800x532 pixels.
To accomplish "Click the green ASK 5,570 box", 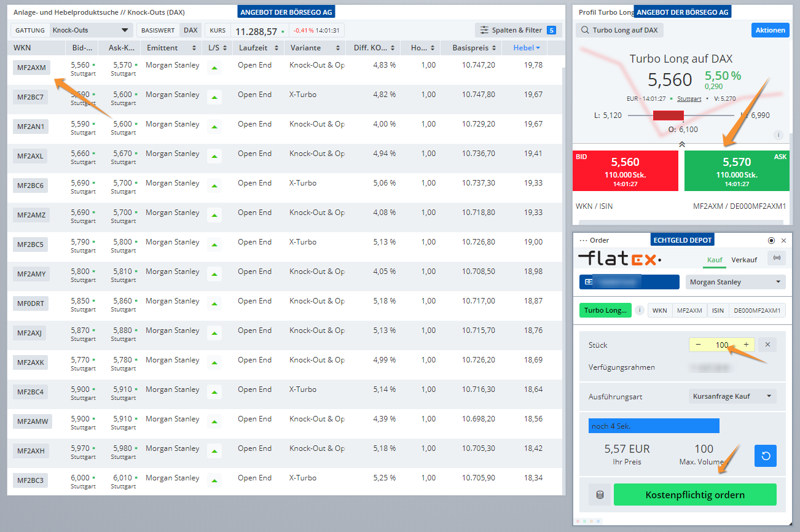I will click(737, 171).
